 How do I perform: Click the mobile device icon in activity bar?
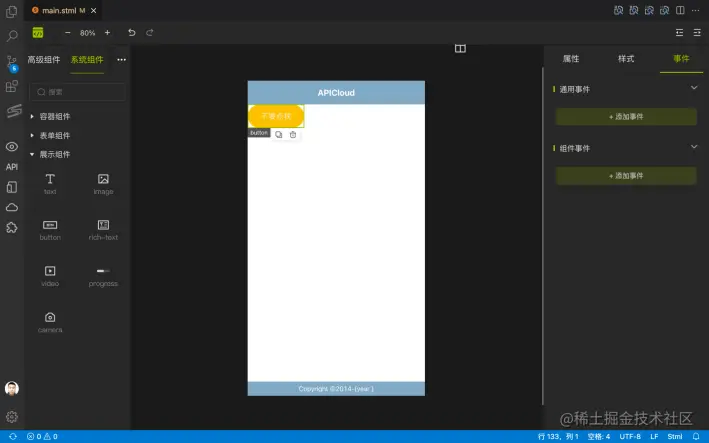12,187
